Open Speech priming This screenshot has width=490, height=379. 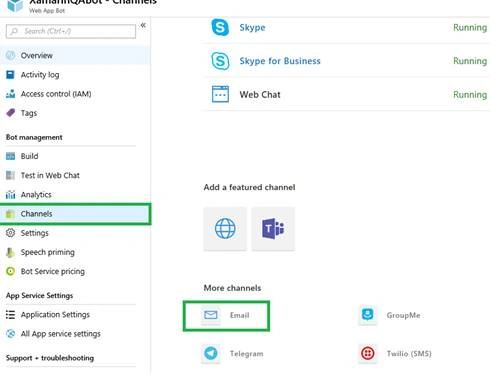tap(48, 252)
